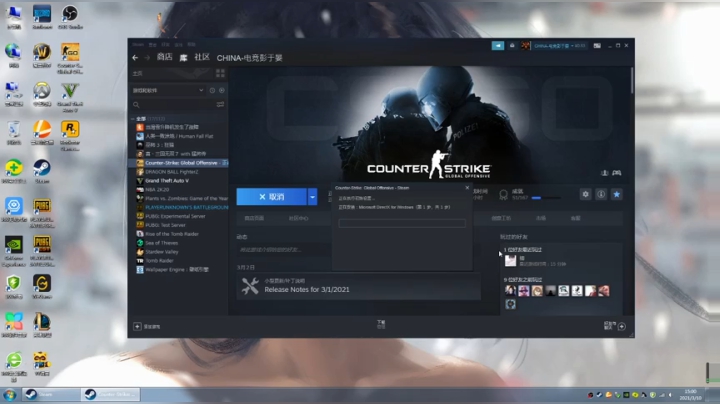Switch to Steam taskbar button
The width and height of the screenshot is (720, 404).
coord(51,394)
